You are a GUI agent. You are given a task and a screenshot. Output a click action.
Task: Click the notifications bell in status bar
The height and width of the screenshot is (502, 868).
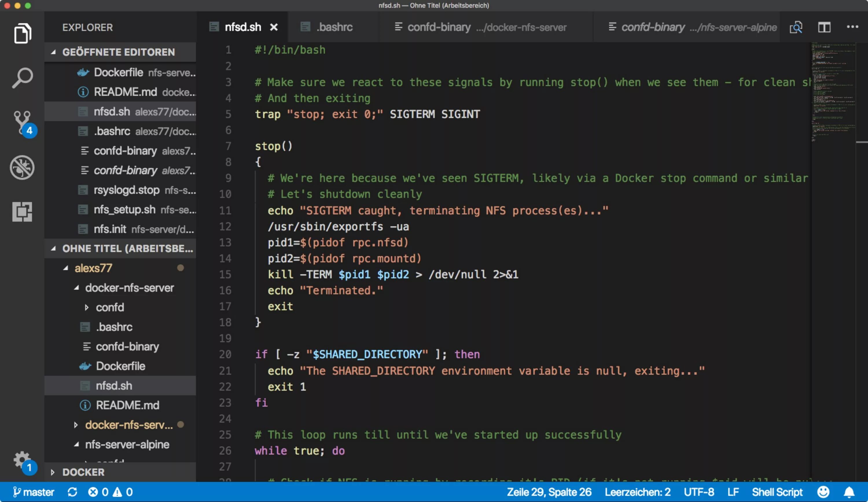point(849,492)
